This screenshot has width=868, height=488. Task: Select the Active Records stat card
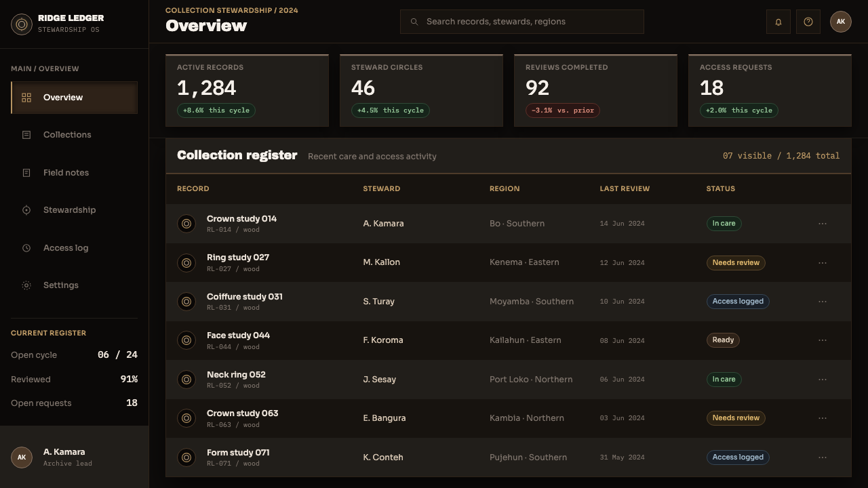247,90
